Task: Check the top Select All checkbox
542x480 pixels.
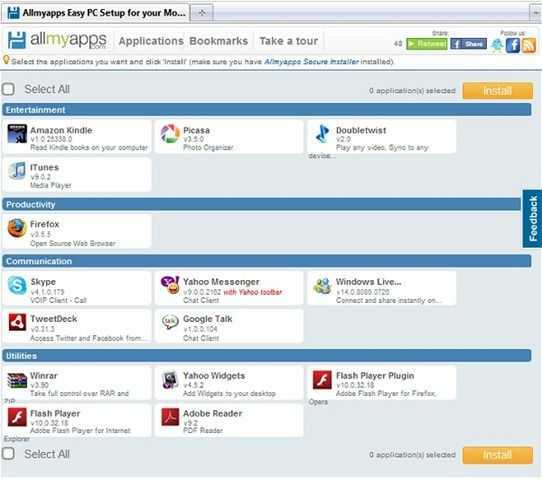Action: [x=8, y=89]
